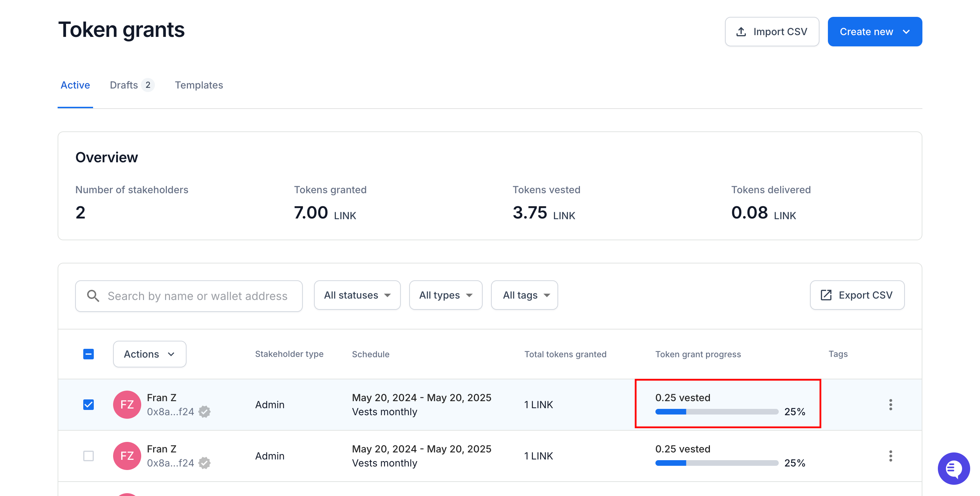The image size is (980, 496).
Task: Open the chat support bubble icon
Action: (x=953, y=468)
